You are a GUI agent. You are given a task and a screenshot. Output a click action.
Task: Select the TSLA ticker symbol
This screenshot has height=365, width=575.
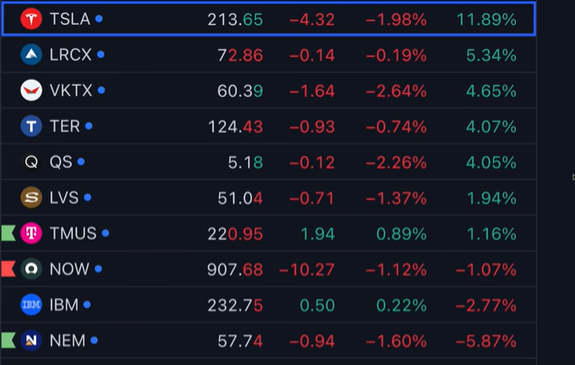70,19
